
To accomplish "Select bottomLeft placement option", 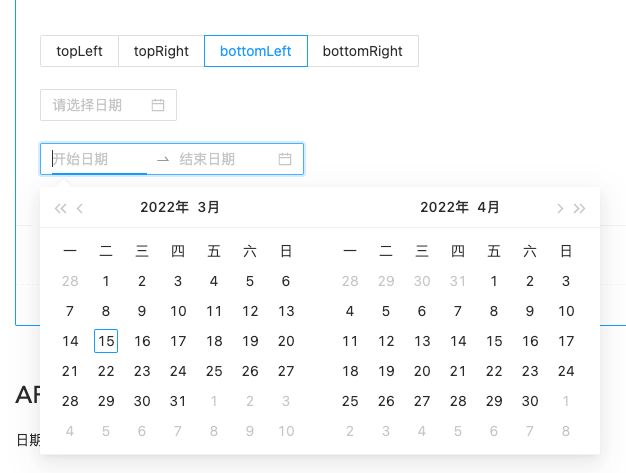I will [256, 51].
